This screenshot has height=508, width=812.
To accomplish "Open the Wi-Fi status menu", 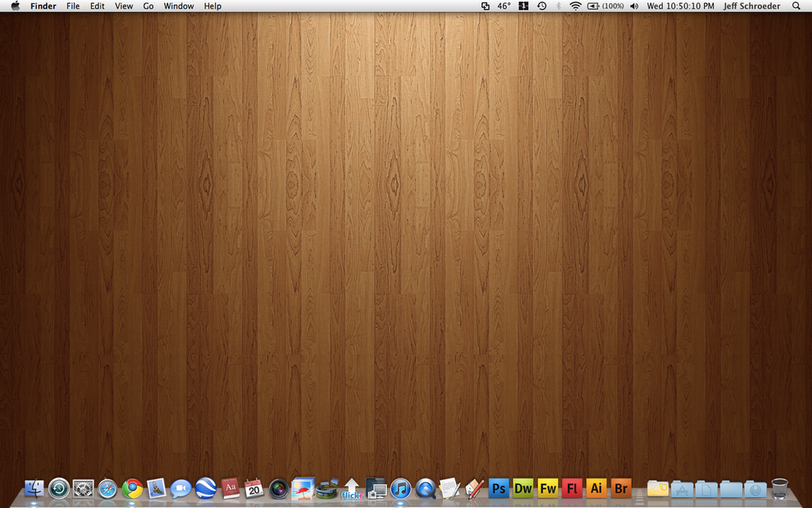I will click(576, 6).
